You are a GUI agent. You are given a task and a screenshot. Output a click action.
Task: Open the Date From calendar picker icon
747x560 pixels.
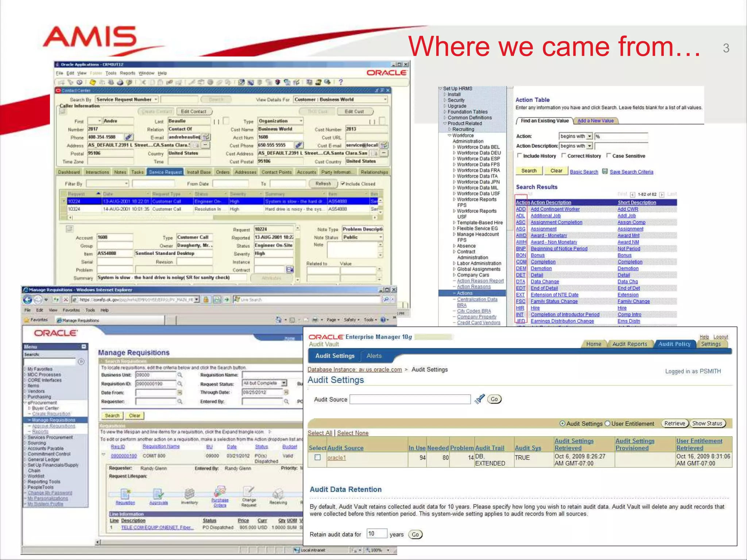[x=180, y=392]
